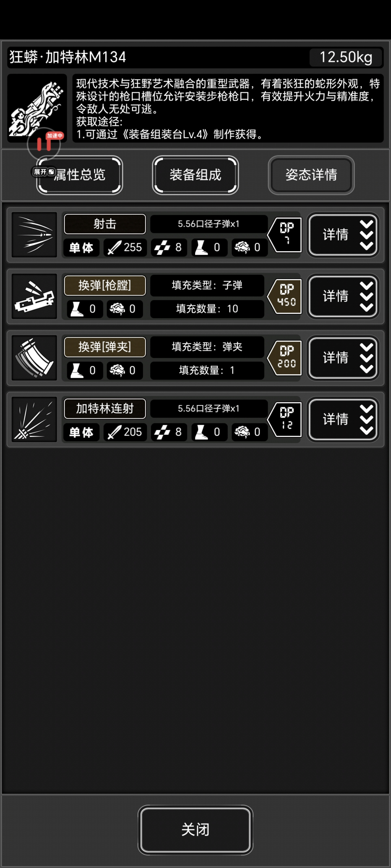
Task: Expand 详情 for 换弹[枪膛]
Action: 343,297
